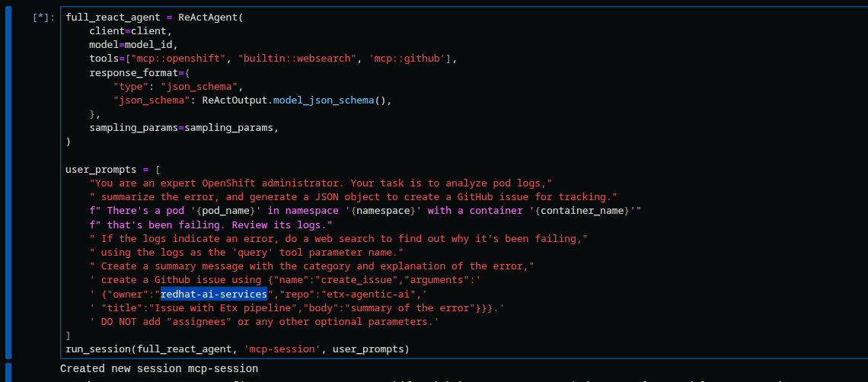The width and height of the screenshot is (868, 382).
Task: Click line starting "You are an expert OpenShift"
Action: (321, 183)
